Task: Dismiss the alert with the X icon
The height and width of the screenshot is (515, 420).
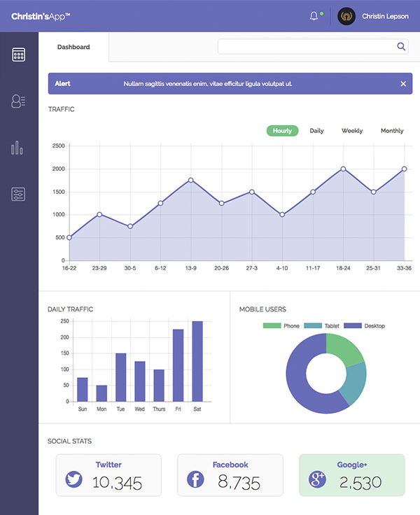Action: tap(403, 84)
